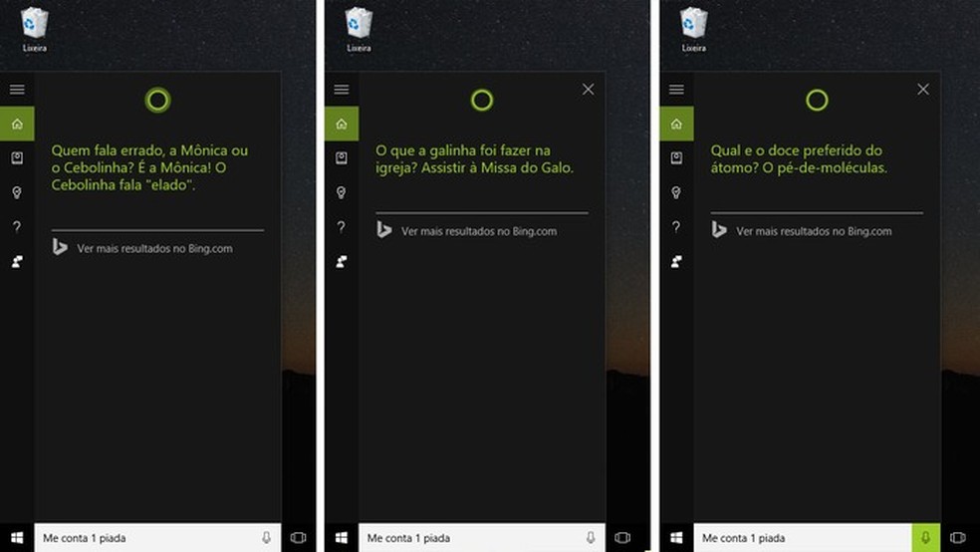
Task: Open Bing results link under the átomo joke
Action: tap(802, 231)
